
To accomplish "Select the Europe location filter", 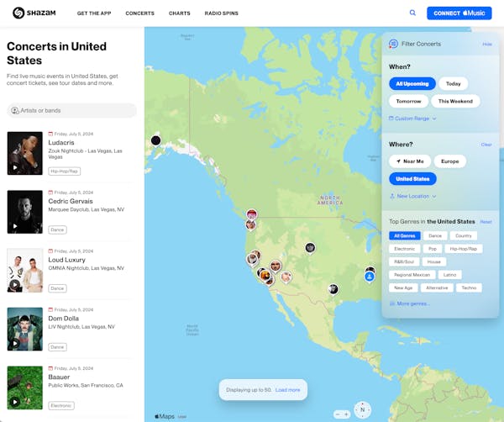I will click(450, 161).
